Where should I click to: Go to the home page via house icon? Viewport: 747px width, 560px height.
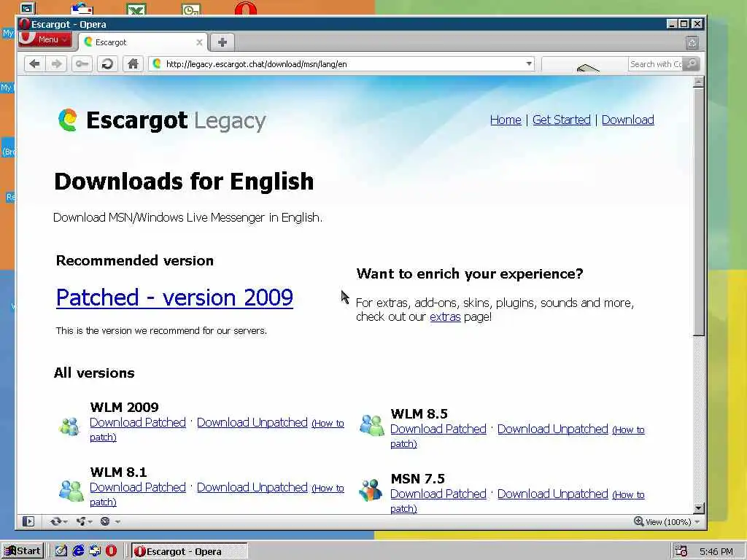tap(133, 64)
